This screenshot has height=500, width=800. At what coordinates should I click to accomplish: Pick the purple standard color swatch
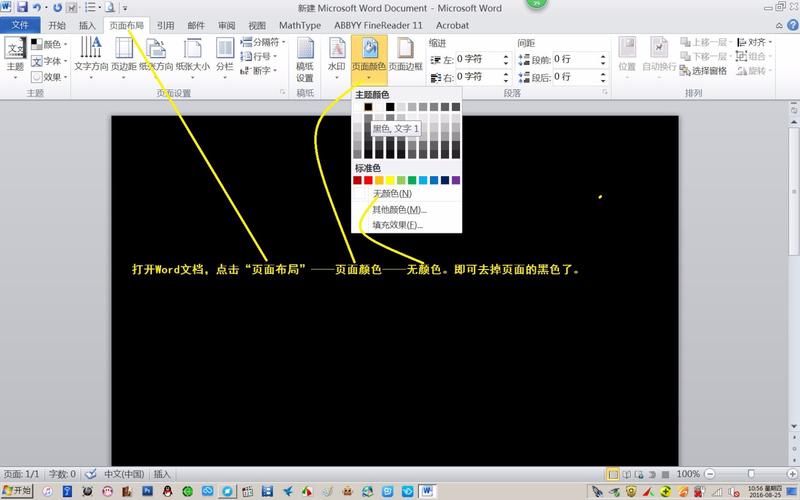click(x=456, y=180)
